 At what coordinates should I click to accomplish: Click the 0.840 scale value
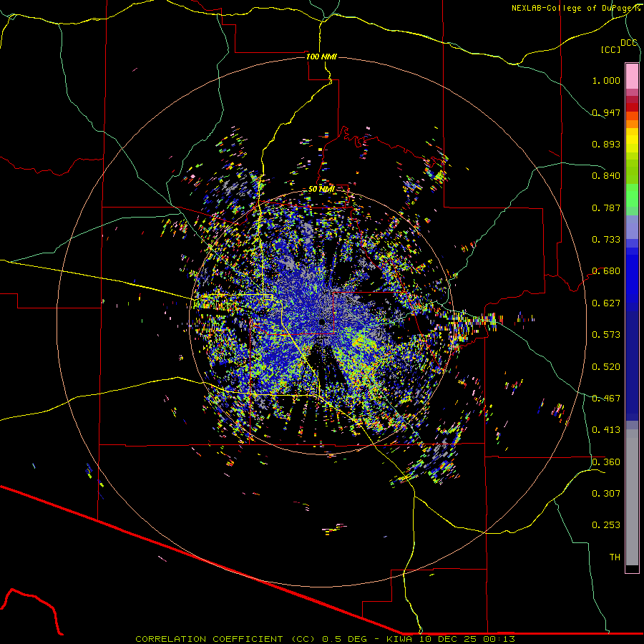606,176
